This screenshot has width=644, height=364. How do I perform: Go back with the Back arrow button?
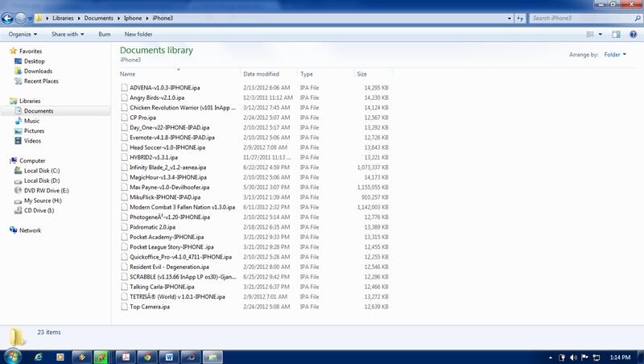7,18
